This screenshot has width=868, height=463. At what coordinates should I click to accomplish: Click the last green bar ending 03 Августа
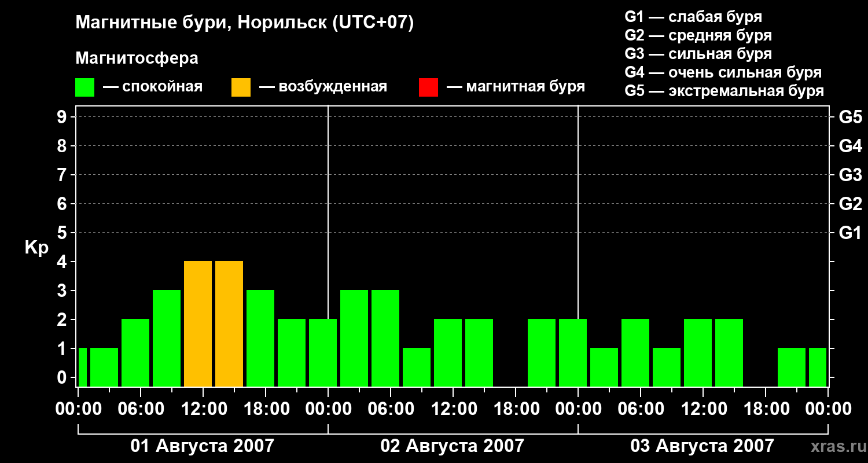tap(818, 367)
